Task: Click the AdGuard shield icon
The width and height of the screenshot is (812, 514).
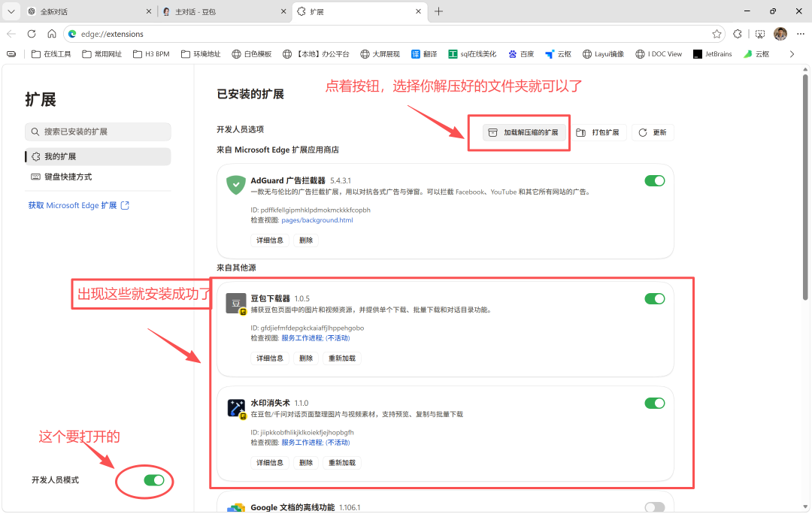Action: (236, 185)
